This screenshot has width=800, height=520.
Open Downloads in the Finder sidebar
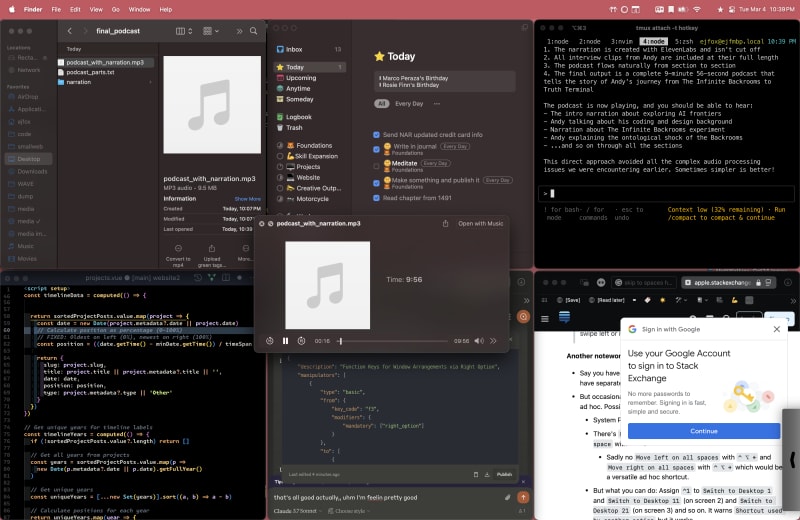[32, 171]
